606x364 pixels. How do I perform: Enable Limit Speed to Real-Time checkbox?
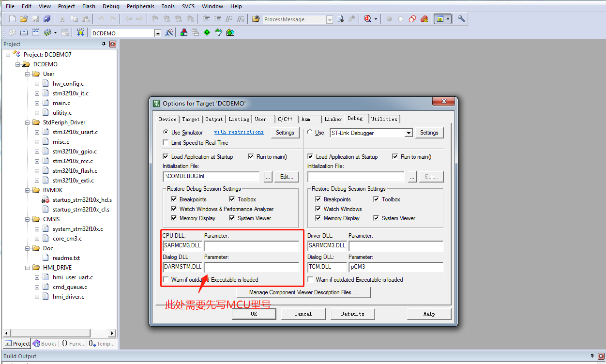tap(166, 143)
